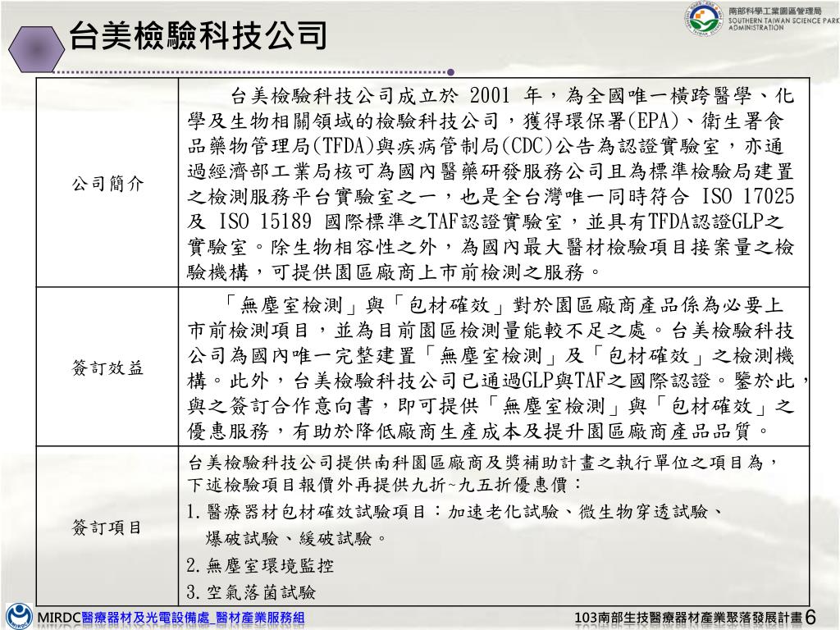Click the list item 2. 無塵室環境監控
The image size is (840, 630).
point(260,566)
